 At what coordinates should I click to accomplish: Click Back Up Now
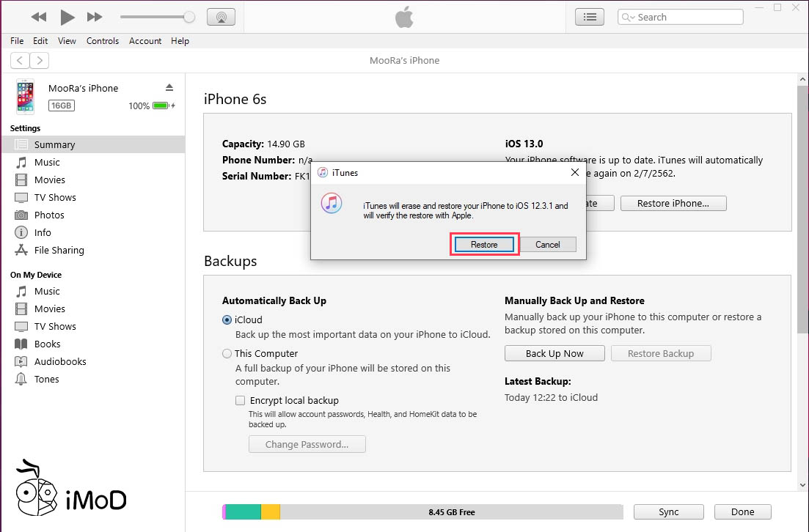[554, 354]
